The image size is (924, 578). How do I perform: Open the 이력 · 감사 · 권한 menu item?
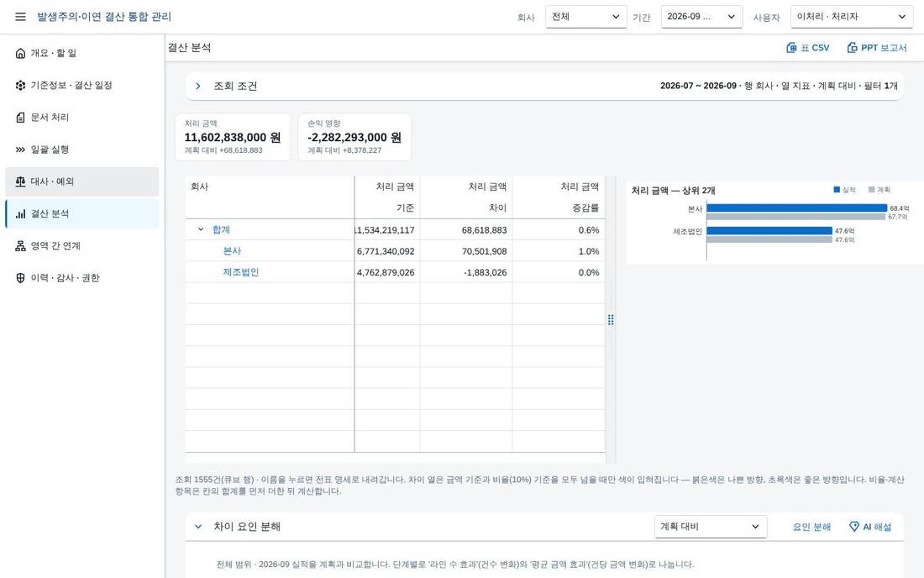tap(82, 278)
